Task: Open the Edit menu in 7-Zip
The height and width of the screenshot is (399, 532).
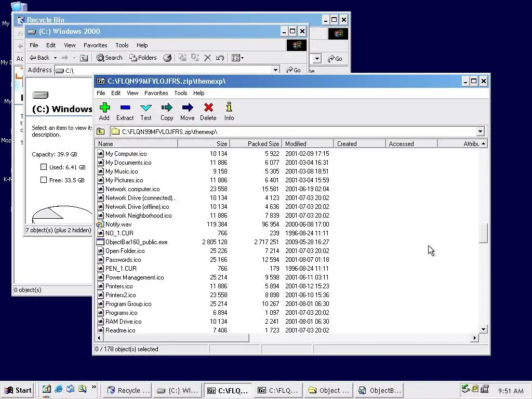Action: tap(116, 93)
